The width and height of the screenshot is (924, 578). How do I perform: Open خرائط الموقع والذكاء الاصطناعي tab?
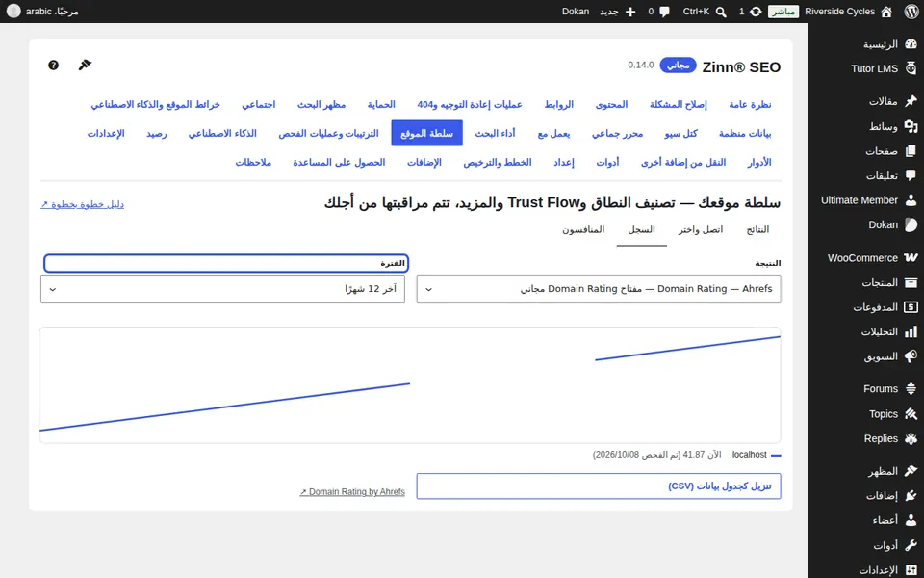click(156, 104)
